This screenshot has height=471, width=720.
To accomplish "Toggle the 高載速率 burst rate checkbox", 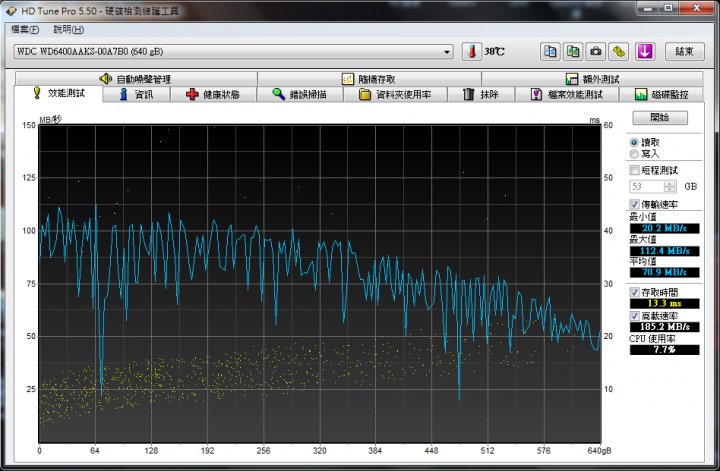I will pos(634,316).
